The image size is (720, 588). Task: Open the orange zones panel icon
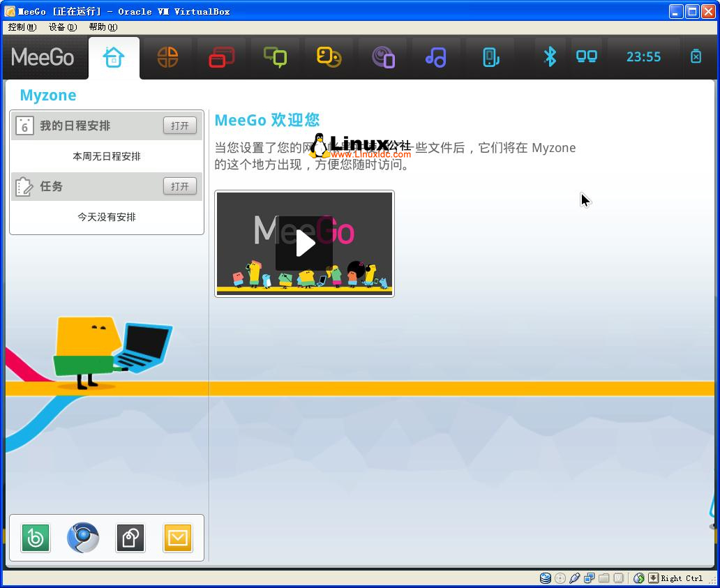coord(167,57)
